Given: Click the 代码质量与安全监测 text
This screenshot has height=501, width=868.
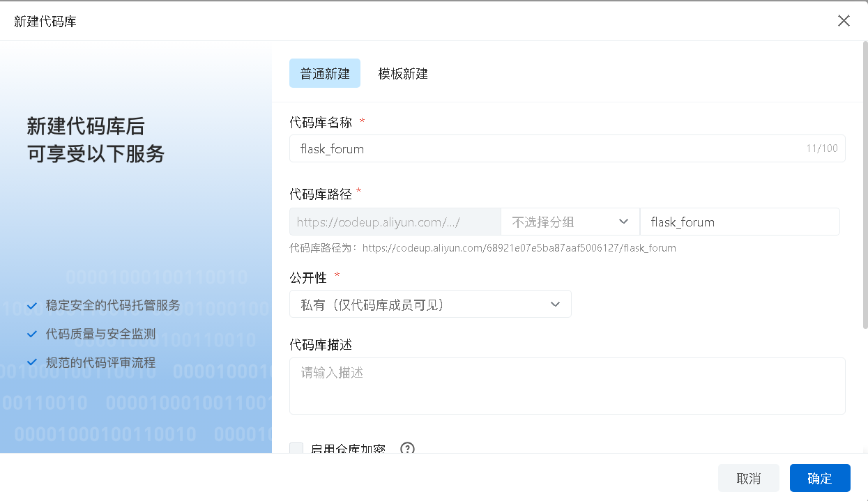Looking at the screenshot, I should coord(100,334).
